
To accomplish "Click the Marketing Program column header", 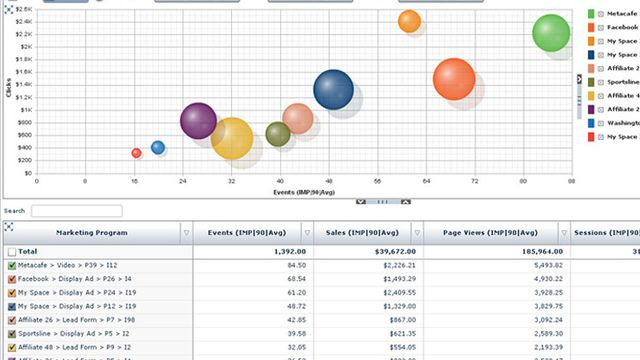I will pyautogui.click(x=92, y=233).
